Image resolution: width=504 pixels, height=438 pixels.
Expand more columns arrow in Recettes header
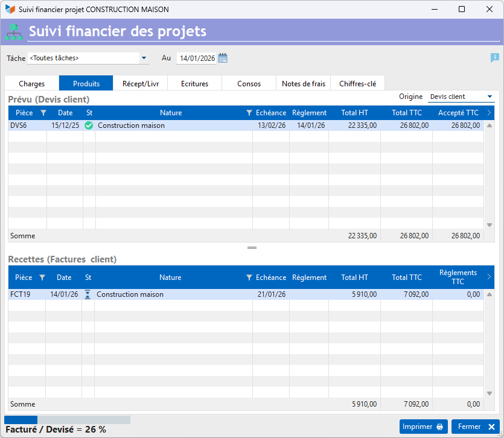(x=489, y=277)
